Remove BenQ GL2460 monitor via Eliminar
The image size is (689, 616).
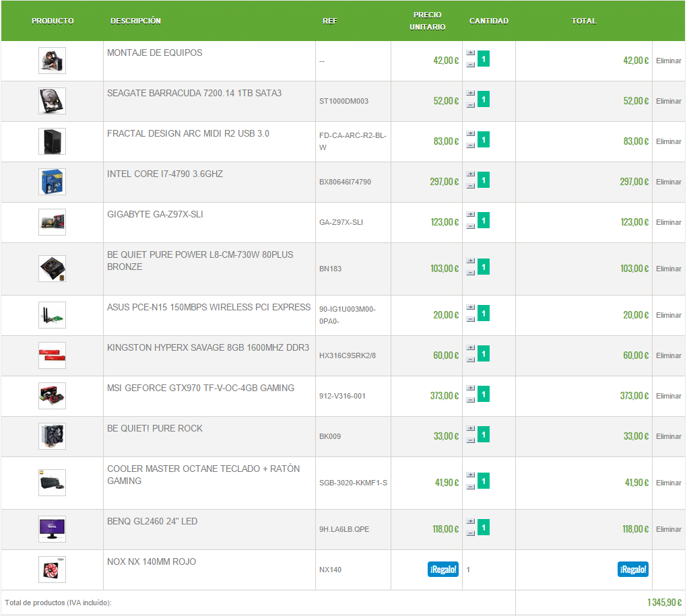coord(668,529)
